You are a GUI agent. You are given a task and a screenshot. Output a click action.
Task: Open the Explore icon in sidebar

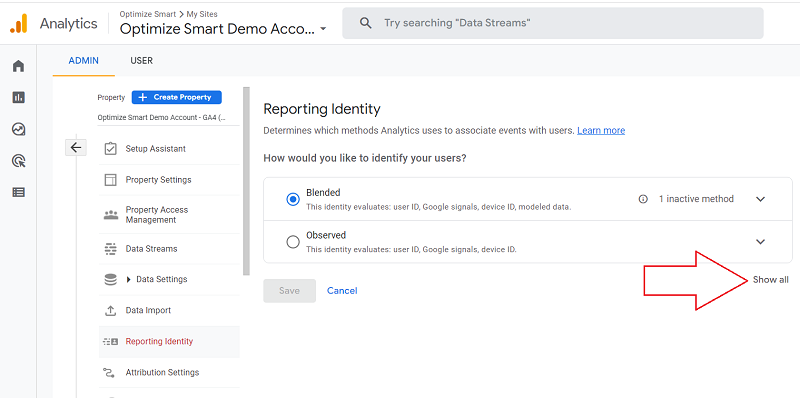(x=18, y=129)
